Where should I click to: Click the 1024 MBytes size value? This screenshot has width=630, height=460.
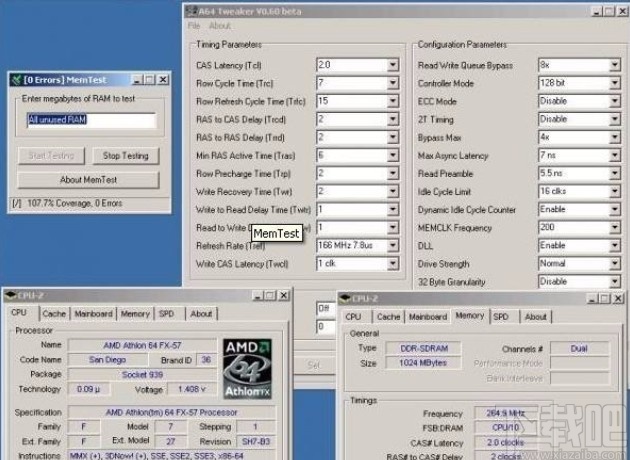423,363
